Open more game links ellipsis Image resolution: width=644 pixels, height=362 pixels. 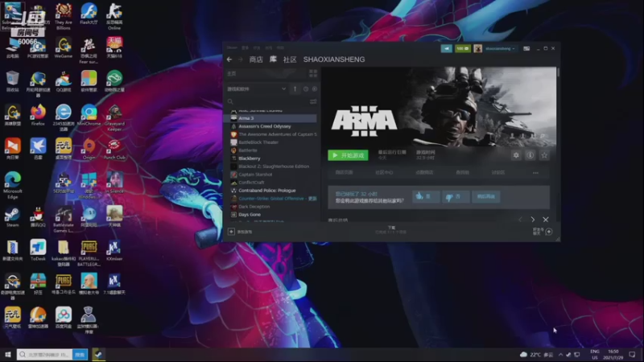pyautogui.click(x=535, y=173)
